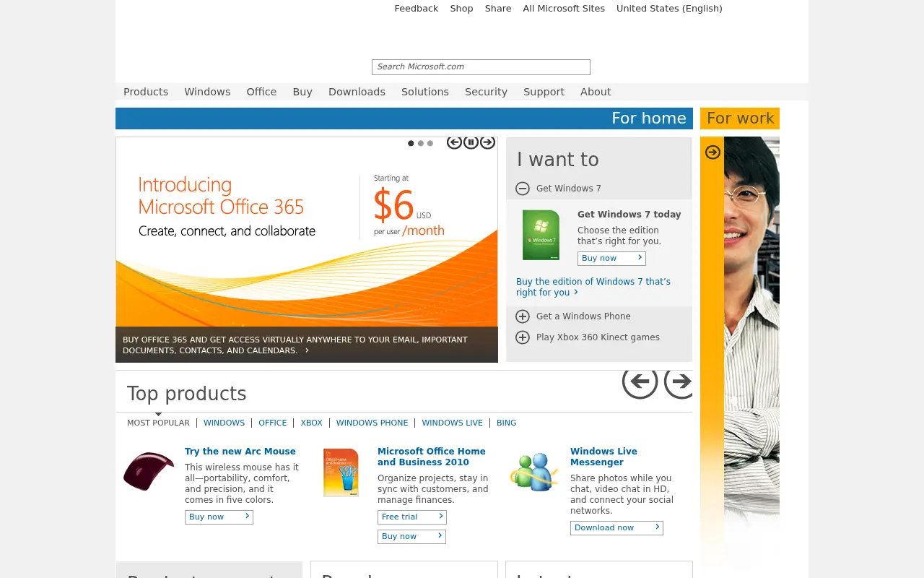Open the Products menu
Viewport: 924px width, 578px height.
click(x=146, y=92)
